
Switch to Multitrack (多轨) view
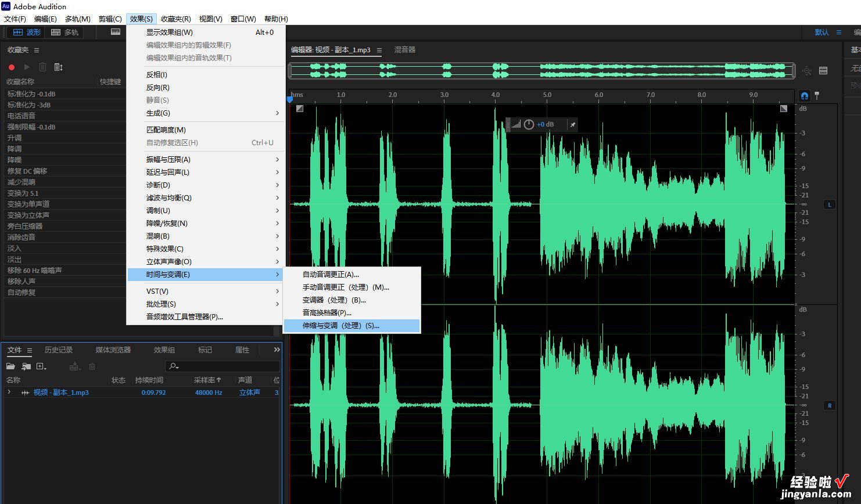click(x=64, y=32)
